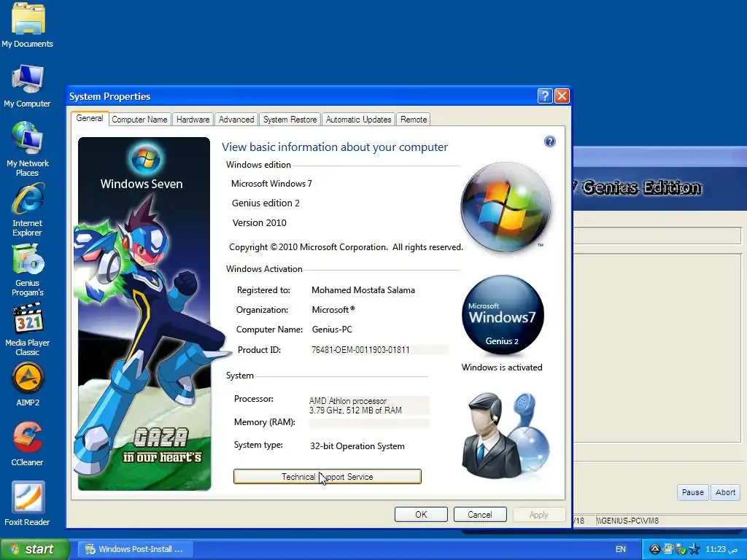Open the Hardware tab
This screenshot has height=560, width=747.
(193, 120)
